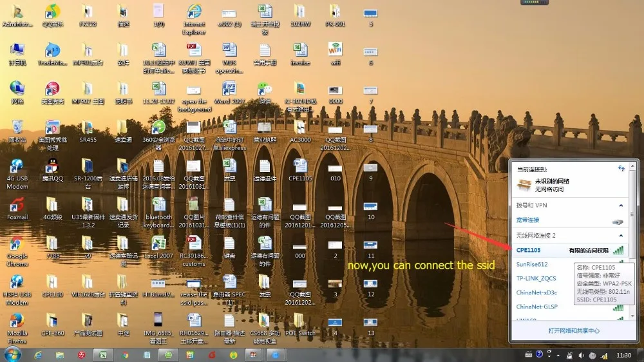Viewport: 644px width, 362px height.
Task: Open the HSPA USB Modem shortcut
Action: point(17,290)
